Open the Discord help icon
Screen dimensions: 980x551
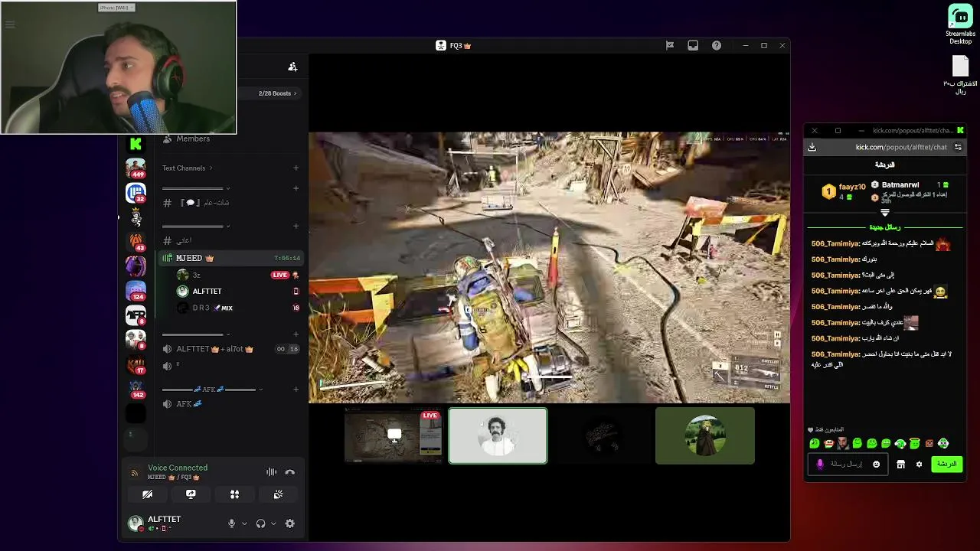(x=717, y=45)
